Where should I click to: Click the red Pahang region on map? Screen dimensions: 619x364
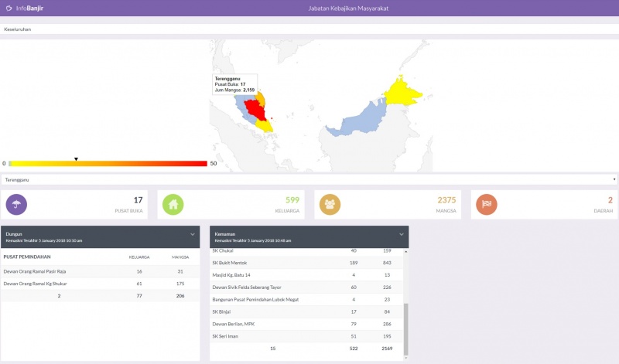[x=256, y=109]
